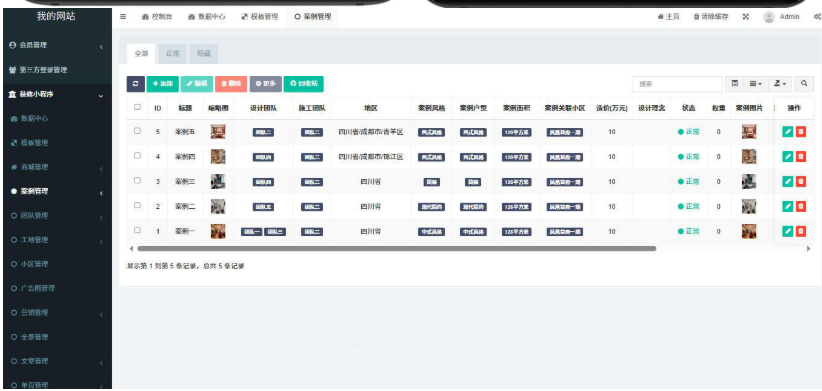
Task: Click the green edit icon for 案例五
Action: (787, 132)
